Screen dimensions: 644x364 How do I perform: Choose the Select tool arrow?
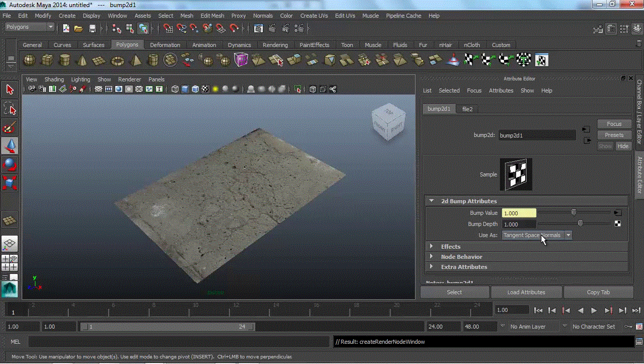[10, 90]
